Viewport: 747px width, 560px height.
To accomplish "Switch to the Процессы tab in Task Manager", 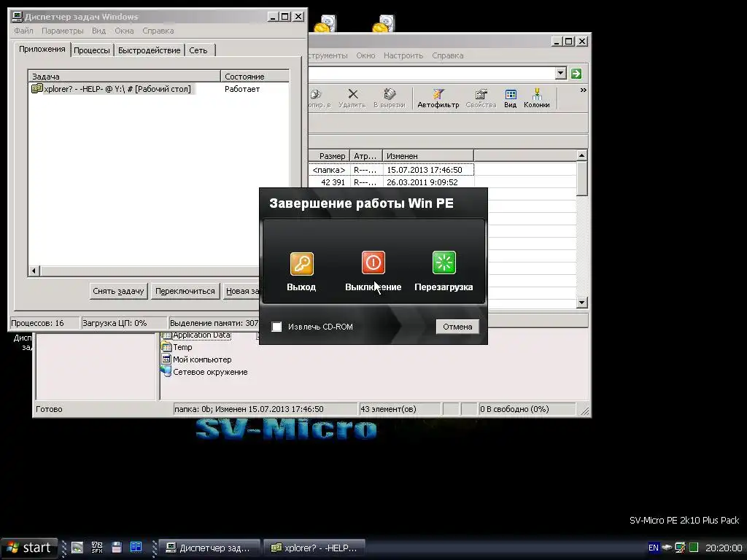I will pos(92,50).
